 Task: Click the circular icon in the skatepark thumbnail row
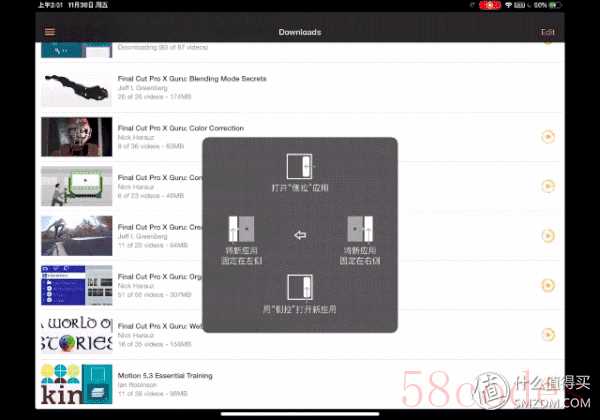(x=548, y=236)
